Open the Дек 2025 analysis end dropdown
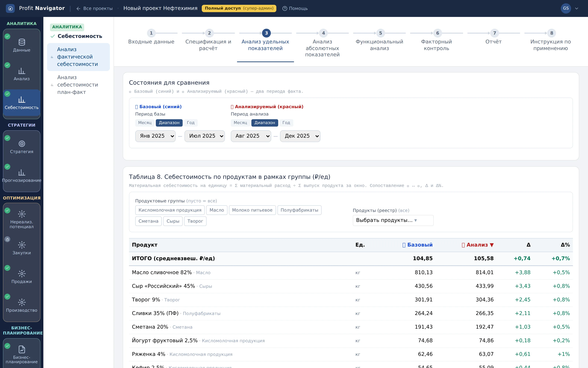The width and height of the screenshot is (588, 368). click(x=300, y=136)
